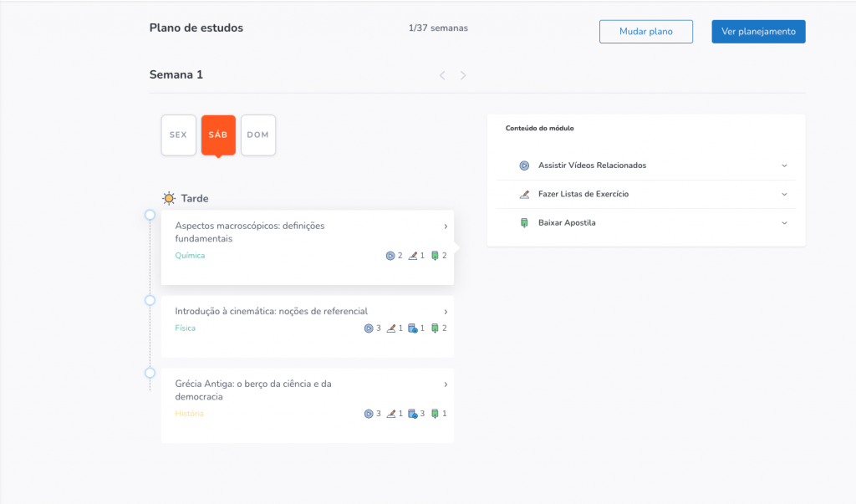Click the História subject label
856x504 pixels.
[x=190, y=414]
